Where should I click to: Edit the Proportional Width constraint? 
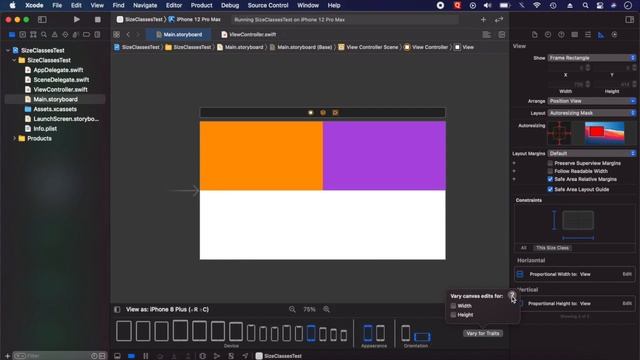point(627,274)
